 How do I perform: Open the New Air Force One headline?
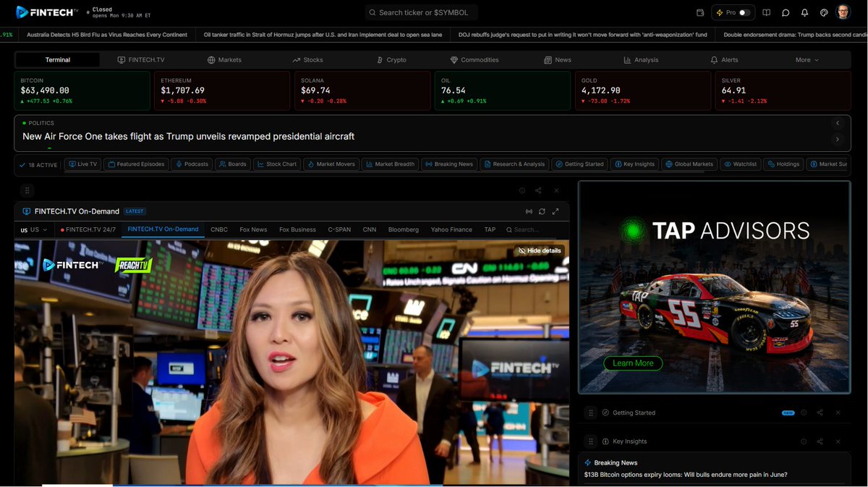(x=188, y=136)
